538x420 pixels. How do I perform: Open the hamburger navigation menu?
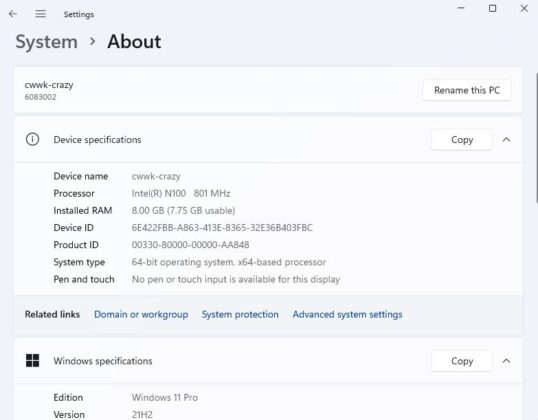pyautogui.click(x=40, y=14)
